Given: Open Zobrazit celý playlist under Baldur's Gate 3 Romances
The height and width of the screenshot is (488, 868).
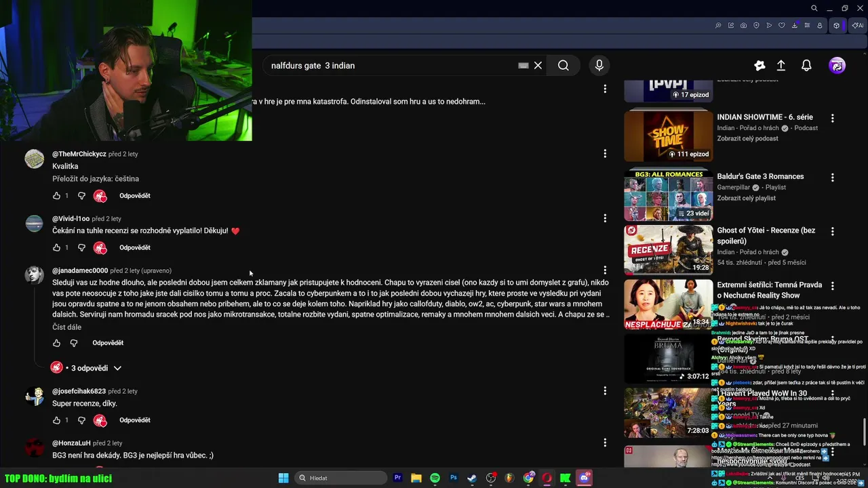Looking at the screenshot, I should (746, 198).
